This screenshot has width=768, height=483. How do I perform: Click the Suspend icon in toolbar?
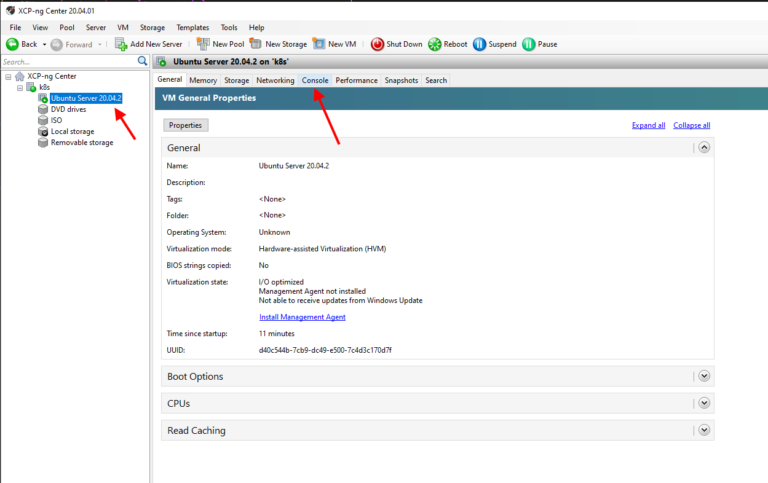479,44
